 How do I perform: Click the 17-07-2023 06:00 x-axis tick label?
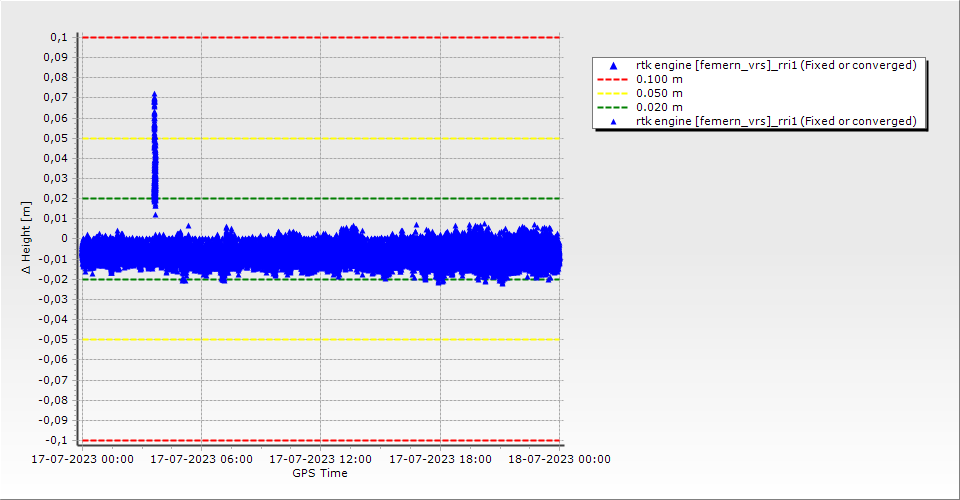(x=201, y=459)
